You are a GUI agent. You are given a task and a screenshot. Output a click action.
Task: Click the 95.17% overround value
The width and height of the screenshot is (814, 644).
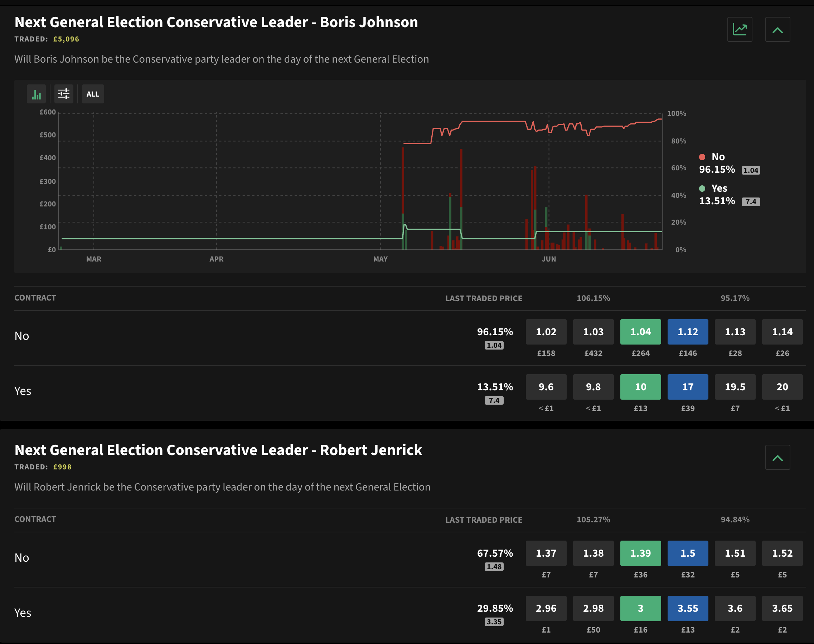click(735, 298)
